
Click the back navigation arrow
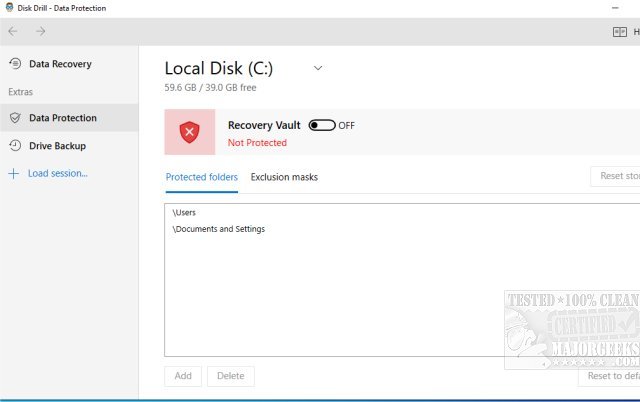coord(13,31)
